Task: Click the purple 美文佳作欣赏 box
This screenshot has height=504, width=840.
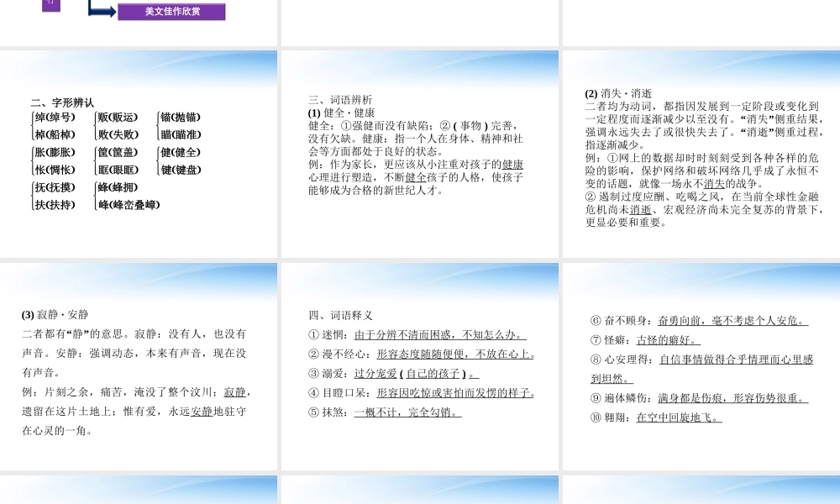Action: [171, 12]
